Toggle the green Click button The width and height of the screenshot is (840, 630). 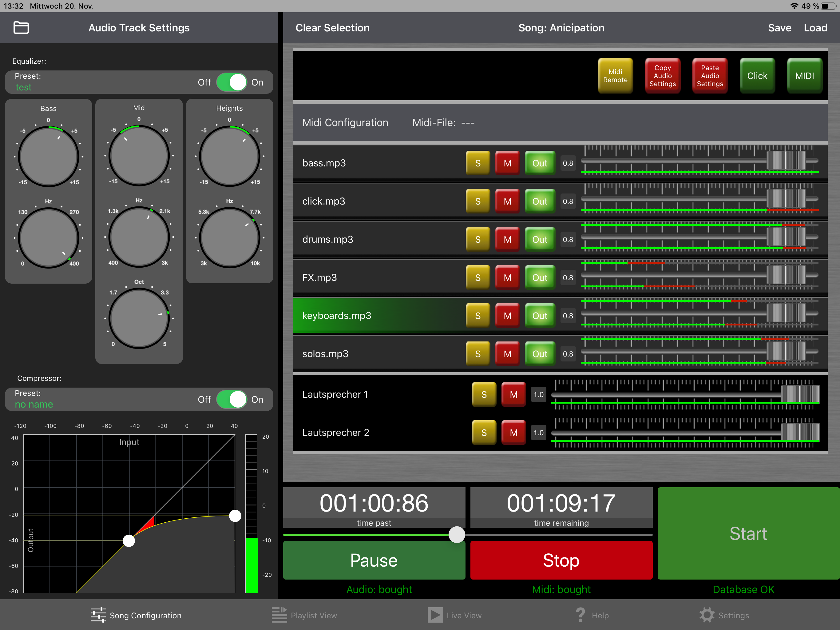point(757,76)
